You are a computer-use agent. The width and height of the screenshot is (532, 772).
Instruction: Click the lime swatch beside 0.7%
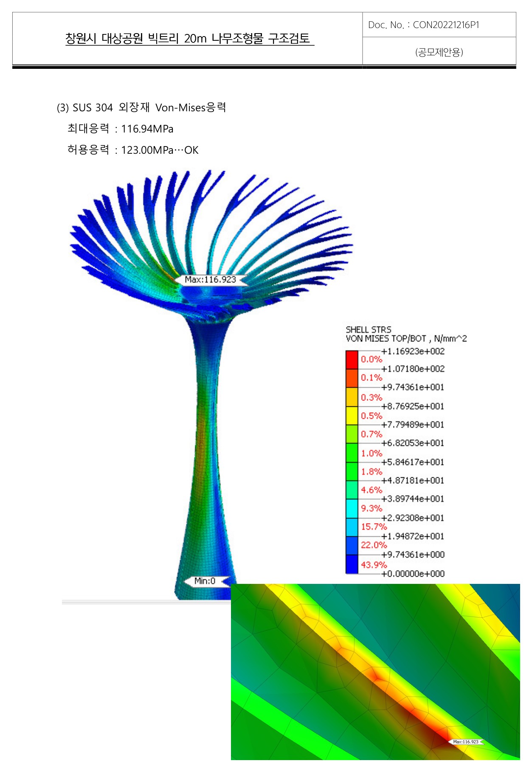(352, 434)
